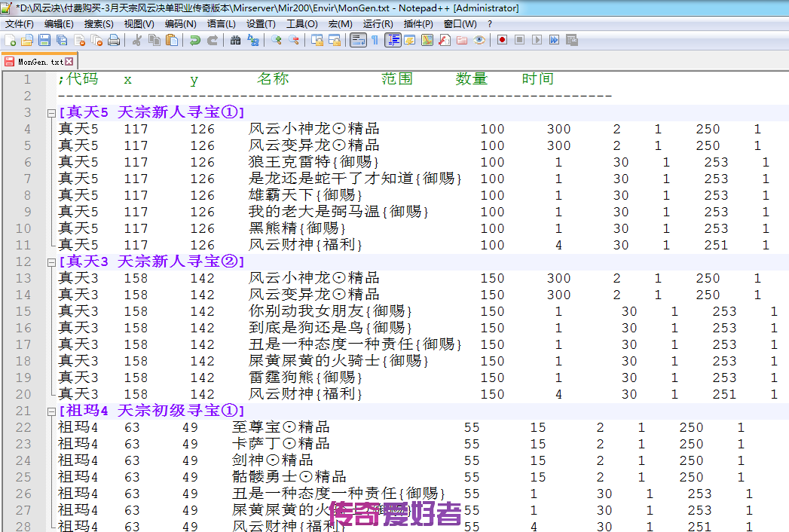Open the 编码(N) menu
Image resolution: width=789 pixels, height=532 pixels.
[x=181, y=23]
